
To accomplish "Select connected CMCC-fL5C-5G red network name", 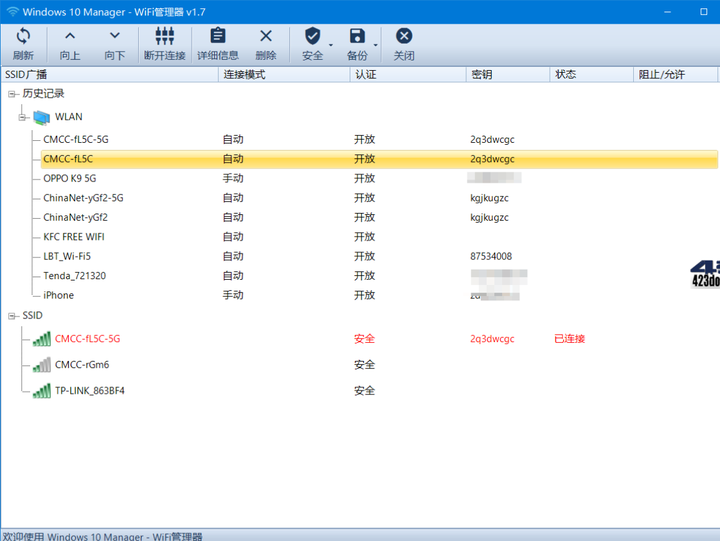I will (x=88, y=339).
